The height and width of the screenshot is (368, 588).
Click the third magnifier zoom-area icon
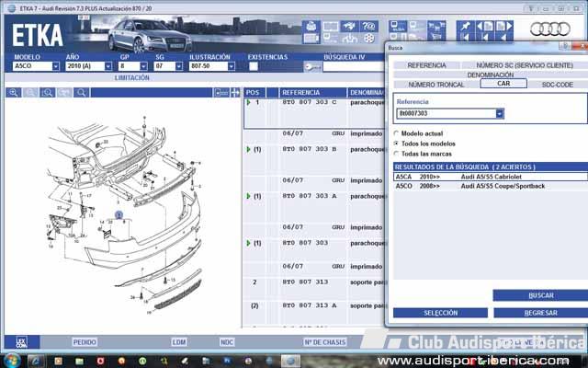(x=48, y=92)
